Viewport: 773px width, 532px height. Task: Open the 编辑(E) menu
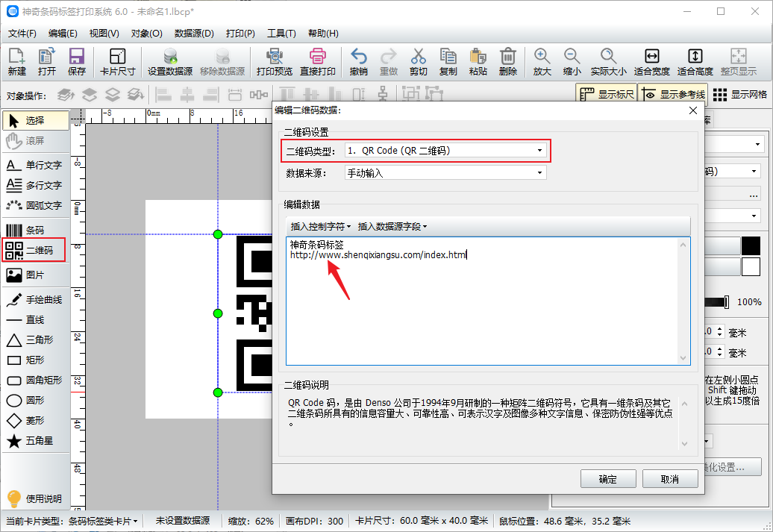pos(63,34)
